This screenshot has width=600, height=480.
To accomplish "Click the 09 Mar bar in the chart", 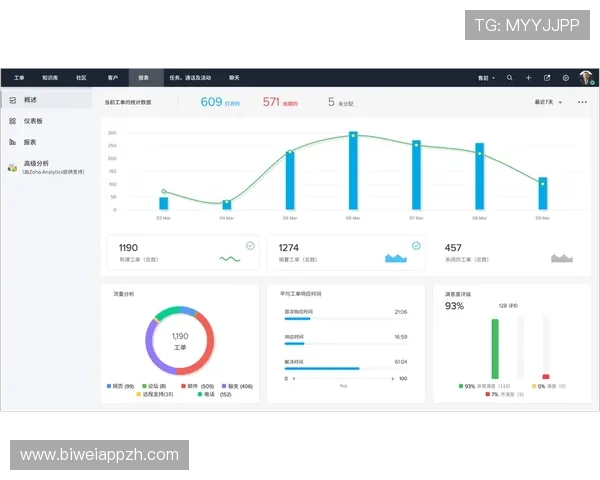I will (543, 194).
